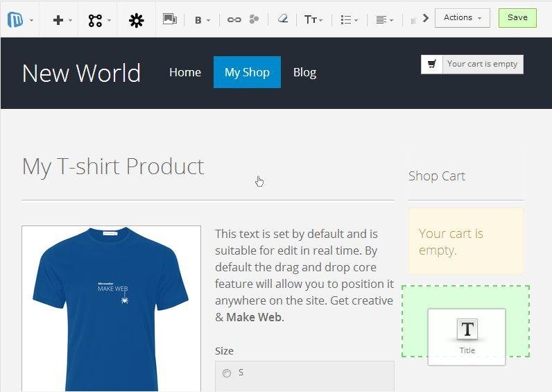Click the shopping cart icon in header
The image size is (552, 392).
[x=431, y=64]
